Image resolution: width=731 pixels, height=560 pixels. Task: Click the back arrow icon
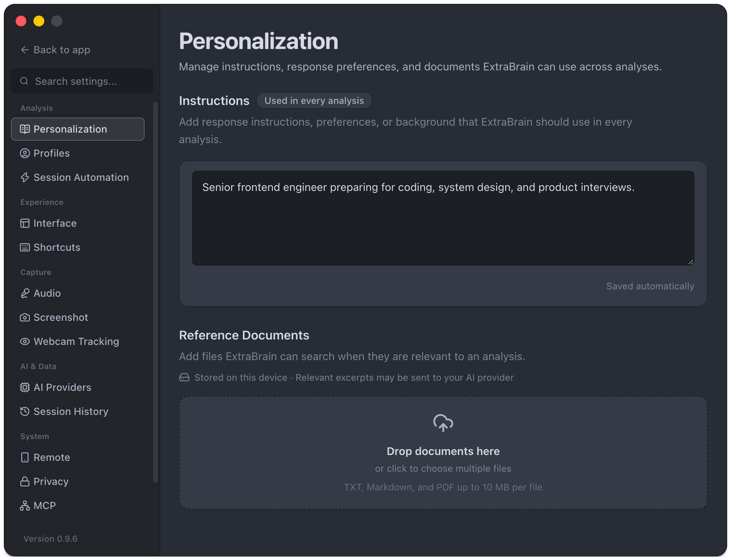click(24, 50)
